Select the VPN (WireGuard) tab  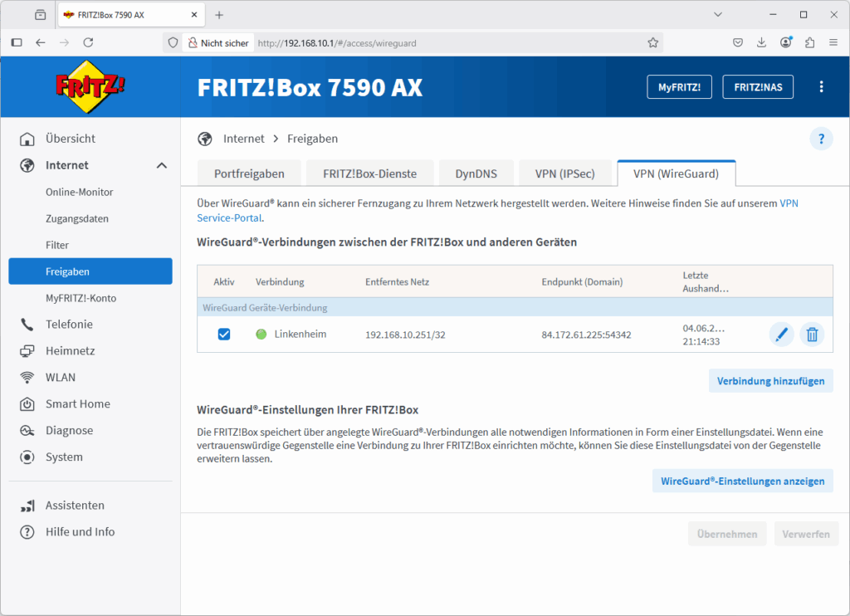[676, 174]
